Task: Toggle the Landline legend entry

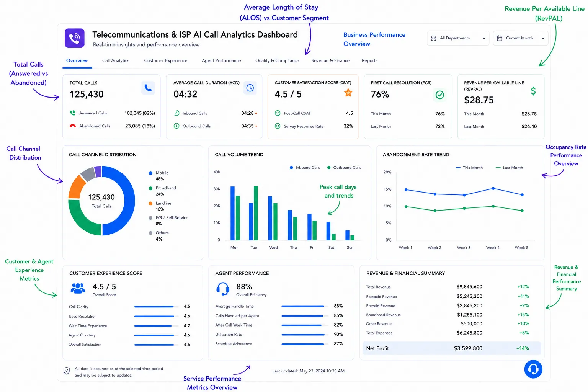Action: click(160, 206)
